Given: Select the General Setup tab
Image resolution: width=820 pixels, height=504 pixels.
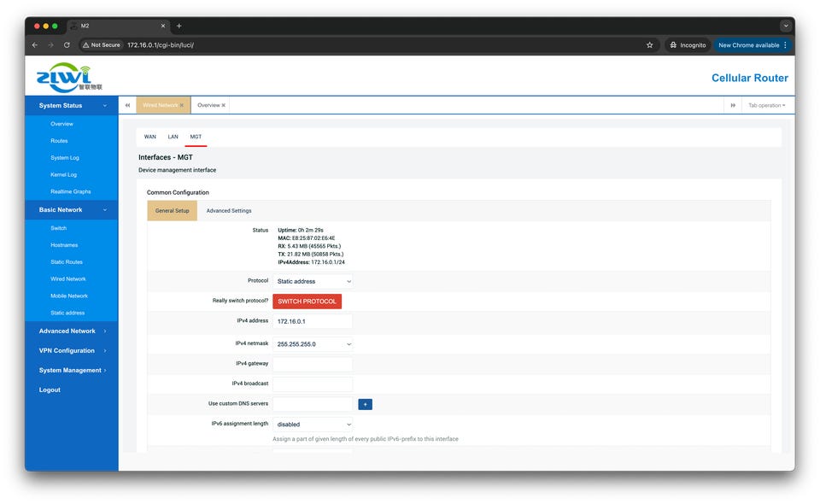Looking at the screenshot, I should [172, 211].
